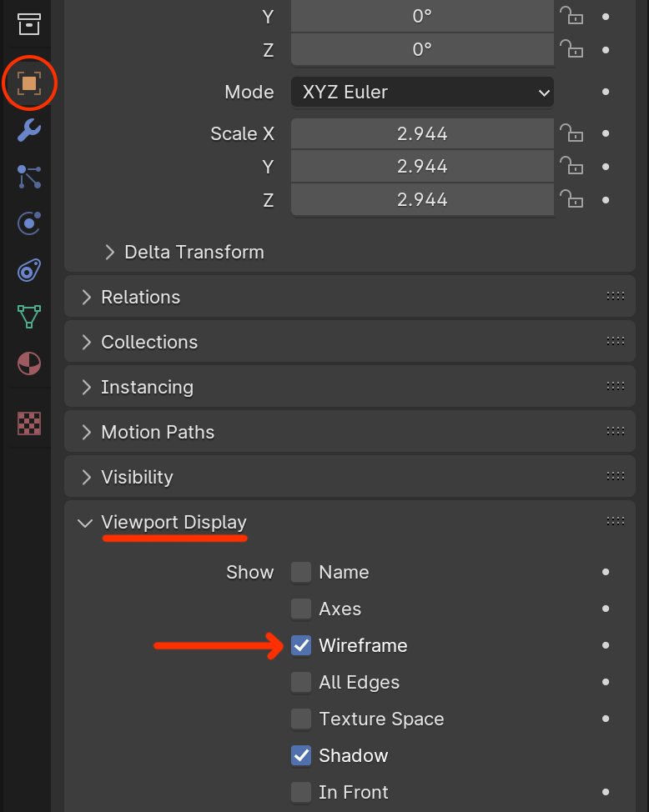The width and height of the screenshot is (649, 812).
Task: Open the Collection properties tab at top
Action: pos(29,23)
